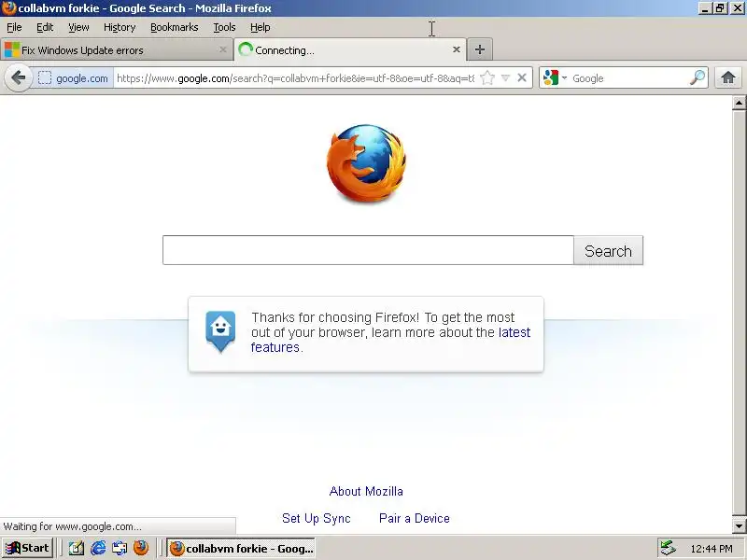The width and height of the screenshot is (747, 560).
Task: Click the Pair a Device link
Action: (414, 518)
